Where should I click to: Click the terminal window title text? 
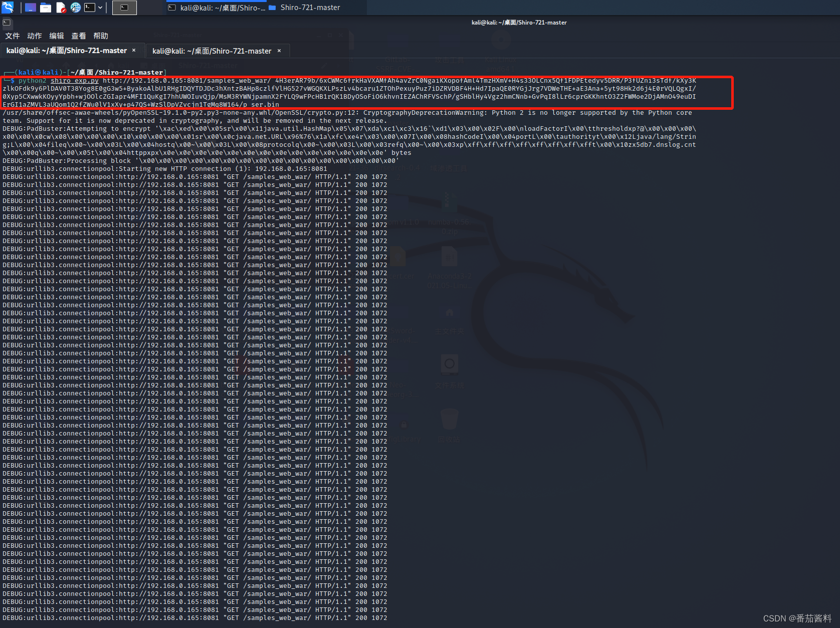tap(519, 23)
